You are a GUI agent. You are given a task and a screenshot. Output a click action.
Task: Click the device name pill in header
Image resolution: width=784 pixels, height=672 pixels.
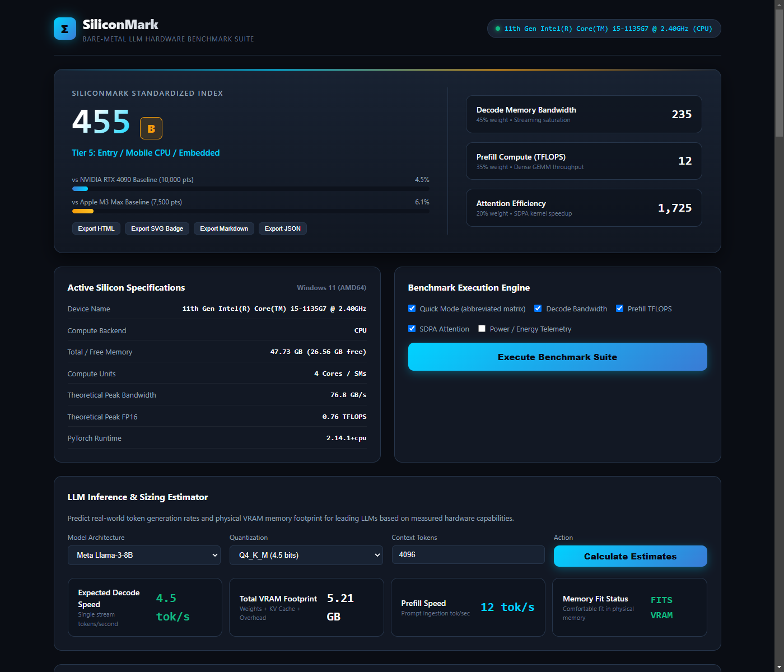604,29
